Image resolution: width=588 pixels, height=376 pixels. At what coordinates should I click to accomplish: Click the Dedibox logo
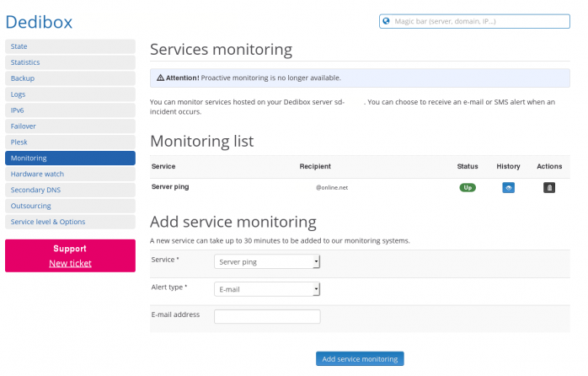coord(40,19)
